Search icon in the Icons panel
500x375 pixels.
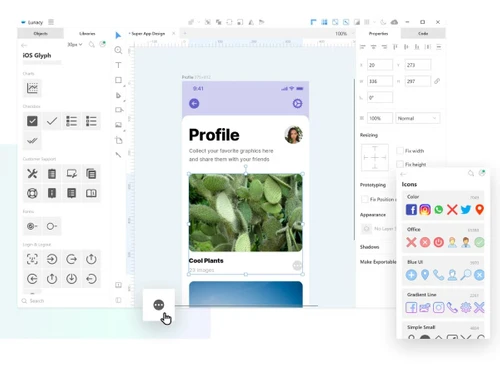point(471,173)
